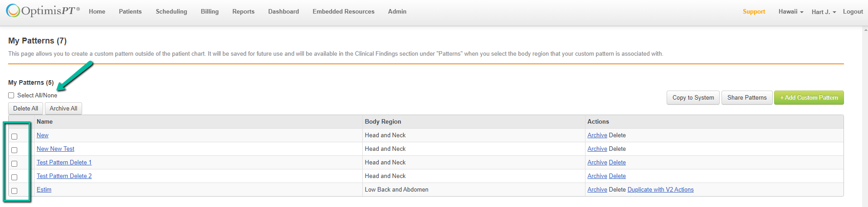Navigate to Embedded Resources
This screenshot has height=207, width=868.
point(343,12)
